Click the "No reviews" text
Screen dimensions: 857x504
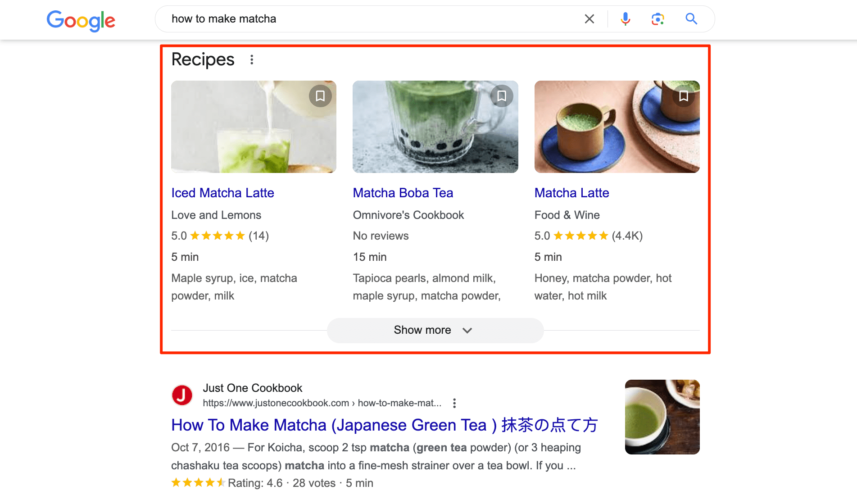(x=381, y=236)
